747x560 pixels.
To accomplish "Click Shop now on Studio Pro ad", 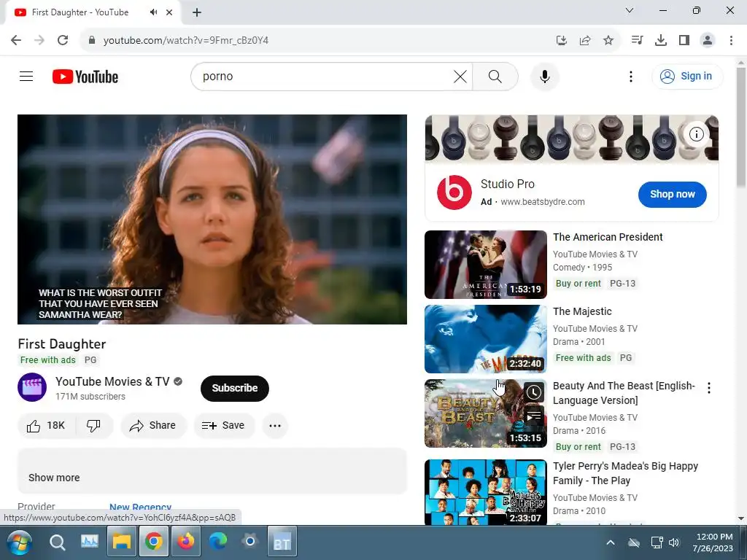I will [x=672, y=194].
